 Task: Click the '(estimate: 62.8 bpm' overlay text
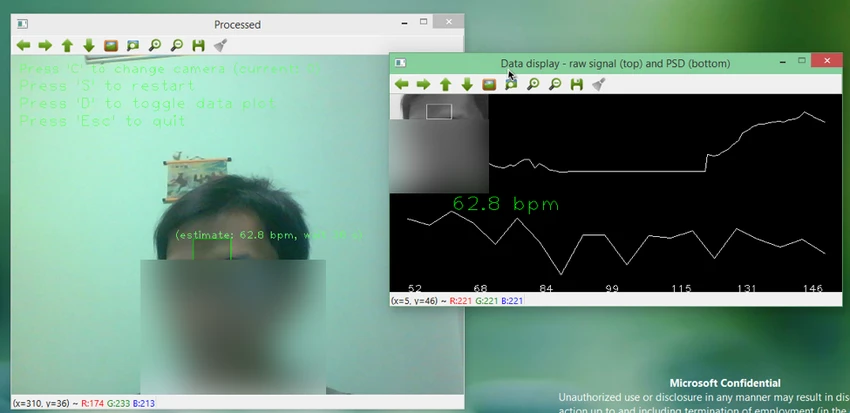[235, 235]
